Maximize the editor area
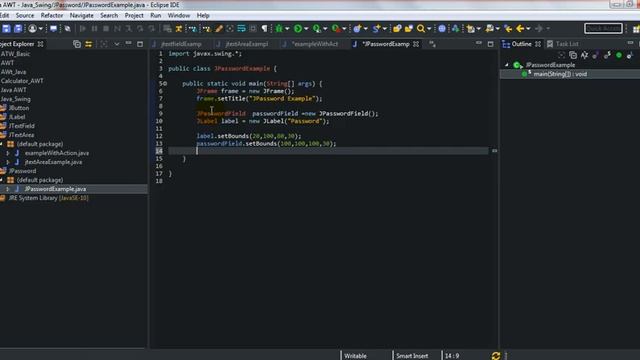 (x=490, y=44)
